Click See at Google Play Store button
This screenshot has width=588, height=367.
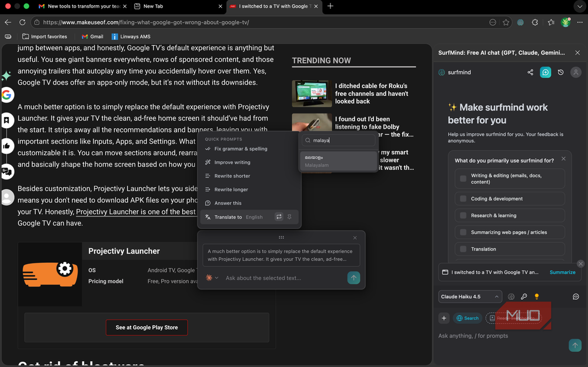[146, 328]
